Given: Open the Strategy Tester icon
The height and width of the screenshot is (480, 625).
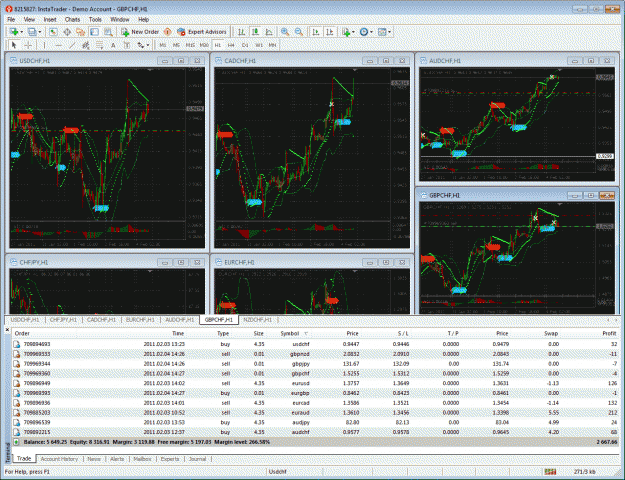Looking at the screenshot, I should [108, 32].
